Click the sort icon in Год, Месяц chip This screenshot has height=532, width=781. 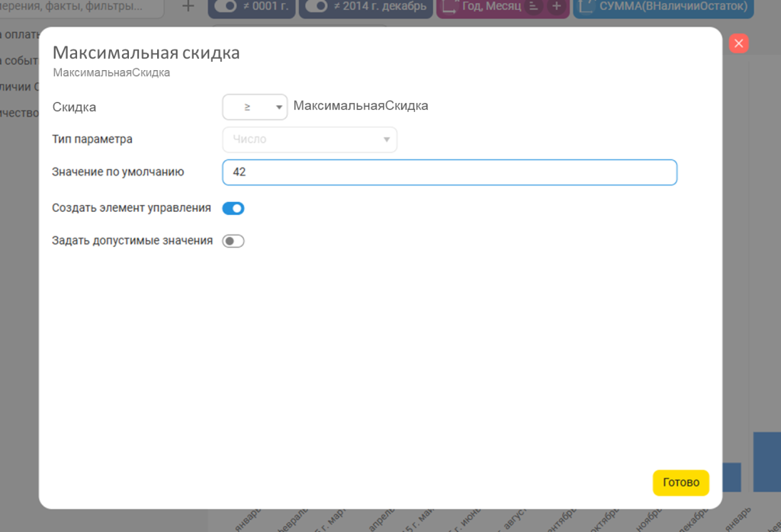tap(534, 6)
